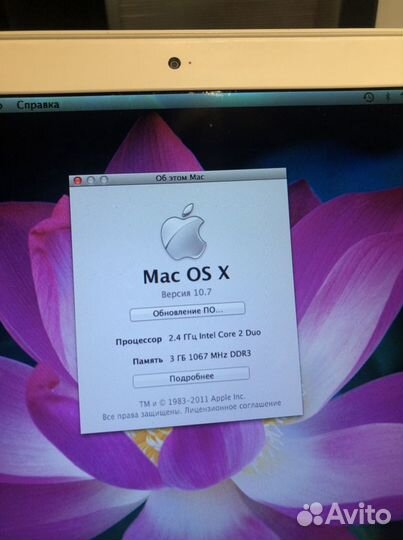Click the Подробнее button
Viewport: 403px width, 540px height.
coord(191,377)
